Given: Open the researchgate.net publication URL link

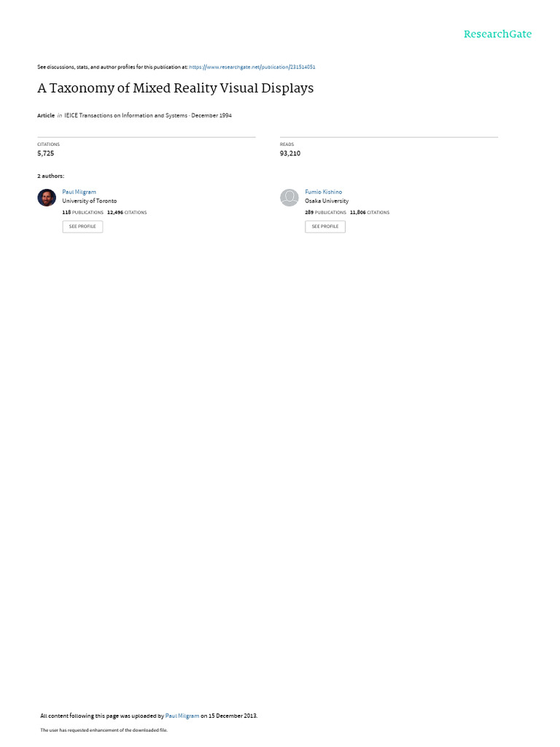Looking at the screenshot, I should (252, 67).
